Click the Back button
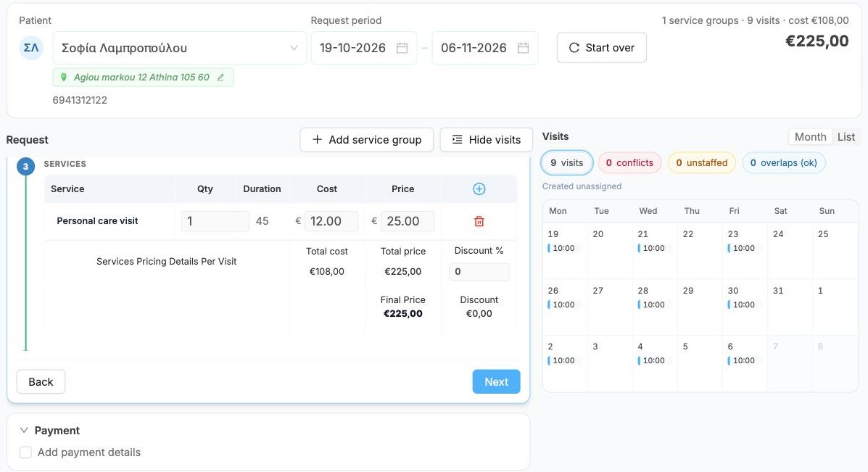The height and width of the screenshot is (472, 868). click(x=41, y=382)
